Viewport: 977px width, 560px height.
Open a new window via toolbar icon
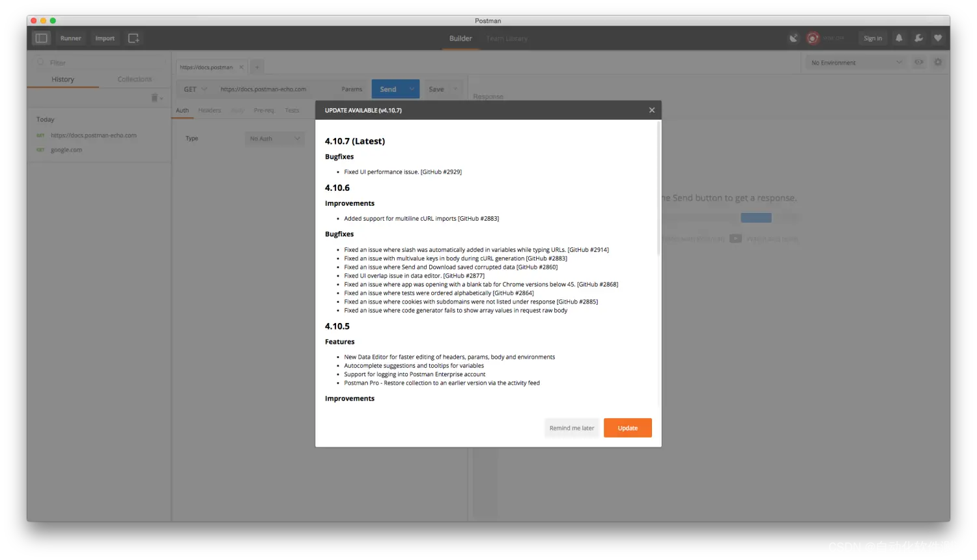[134, 38]
